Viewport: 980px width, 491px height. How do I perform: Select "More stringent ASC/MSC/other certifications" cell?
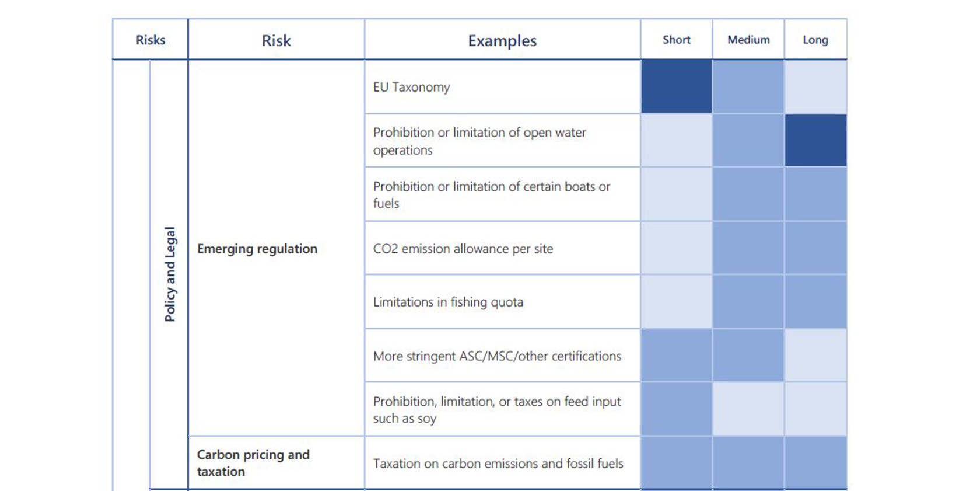click(x=497, y=356)
